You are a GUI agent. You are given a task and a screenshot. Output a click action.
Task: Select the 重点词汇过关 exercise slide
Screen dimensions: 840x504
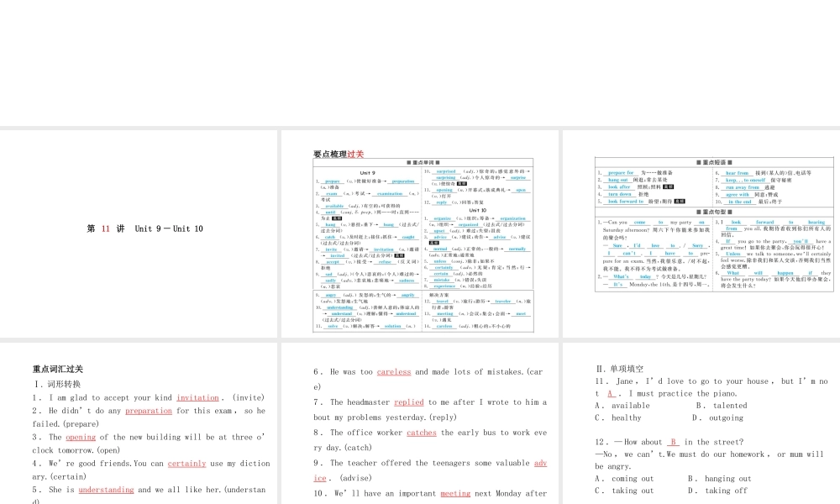pyautogui.click(x=139, y=423)
